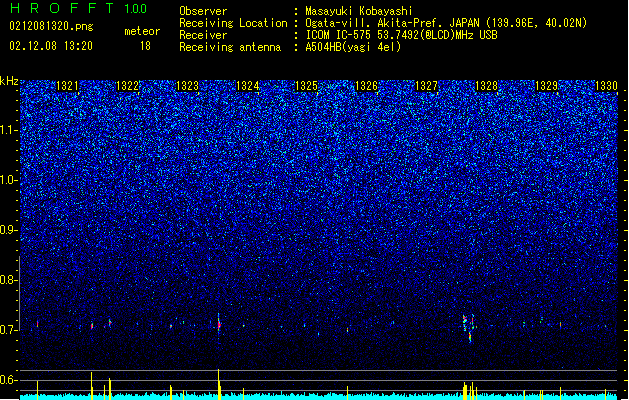The width and height of the screenshot is (629, 400).
Task: Click the 0.8 frequency axis label
Action: tap(9, 280)
